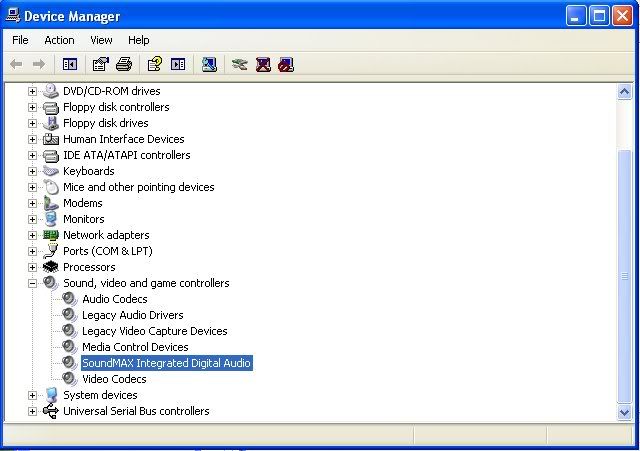Click the Ports (COM & LPT) icon
640x451 pixels.
click(x=51, y=251)
